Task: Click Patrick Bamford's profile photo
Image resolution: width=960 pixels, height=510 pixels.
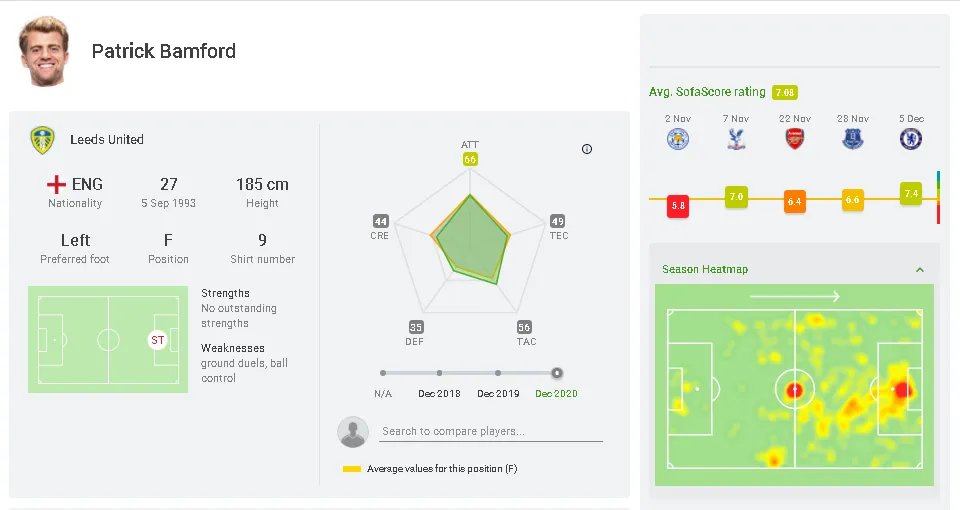Action: click(44, 50)
